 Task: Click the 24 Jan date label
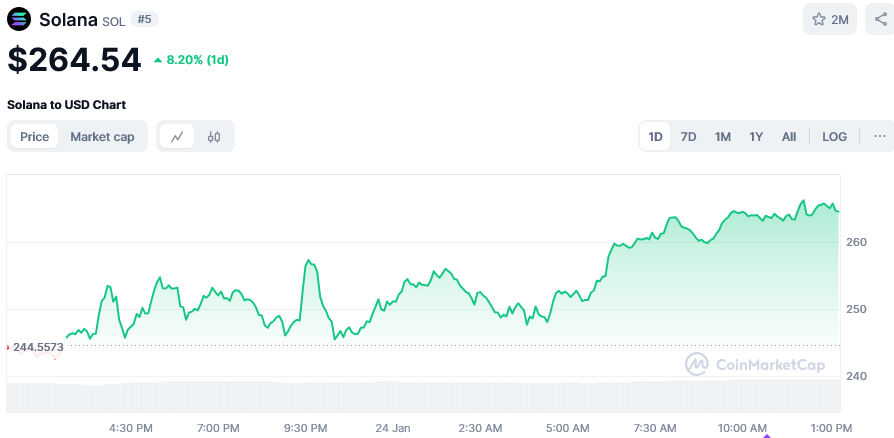click(393, 428)
